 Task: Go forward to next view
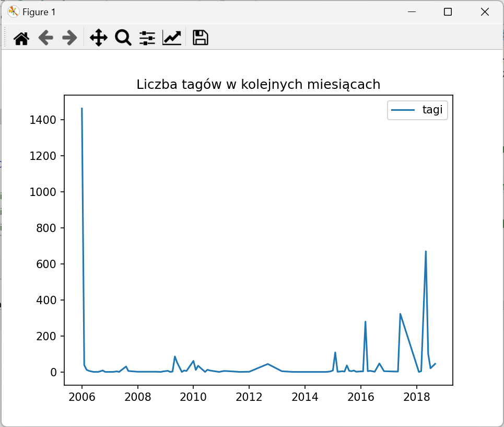(69, 38)
